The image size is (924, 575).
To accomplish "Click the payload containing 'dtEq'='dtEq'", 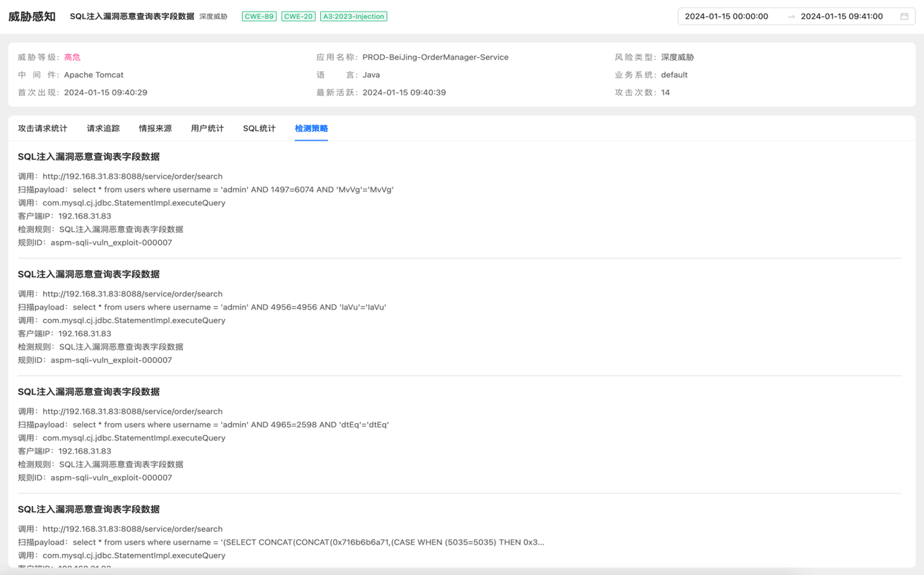I will [230, 424].
